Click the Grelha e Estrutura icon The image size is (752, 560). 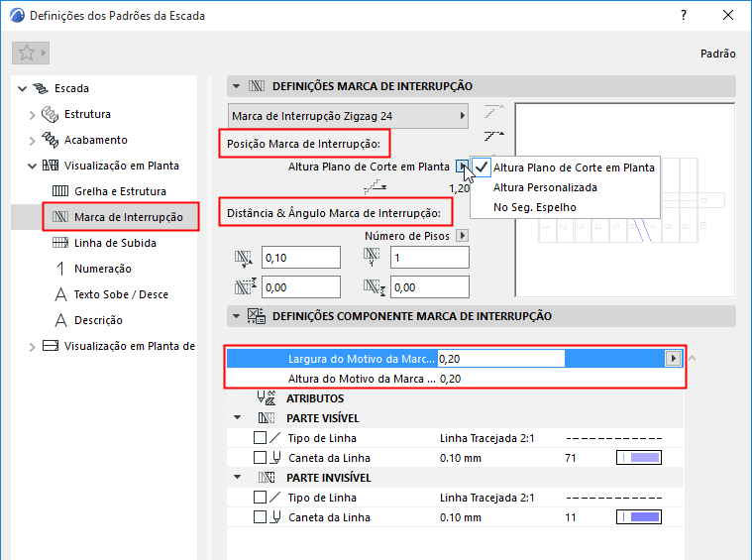point(60,191)
